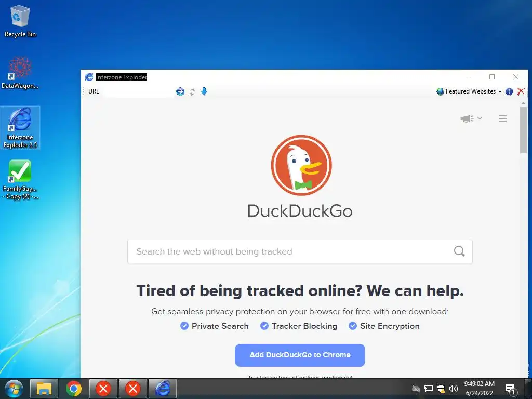Click the first red X taskbar item
Image resolution: width=532 pixels, height=399 pixels.
point(103,389)
